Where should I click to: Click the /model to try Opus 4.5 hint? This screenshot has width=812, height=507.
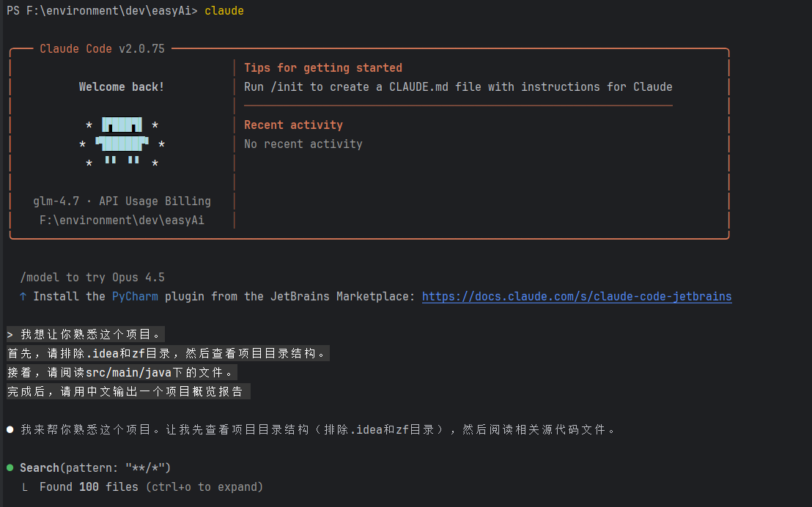(92, 277)
